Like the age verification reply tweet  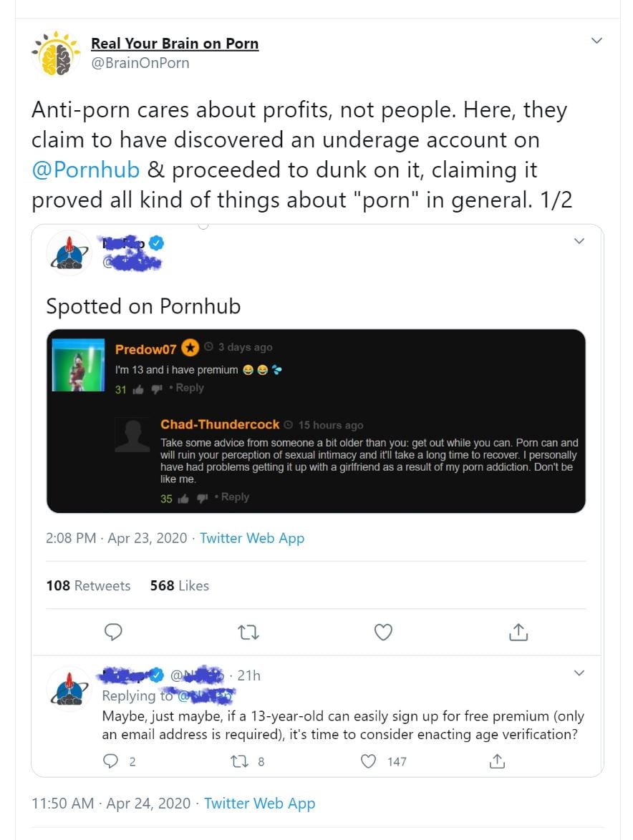369,761
